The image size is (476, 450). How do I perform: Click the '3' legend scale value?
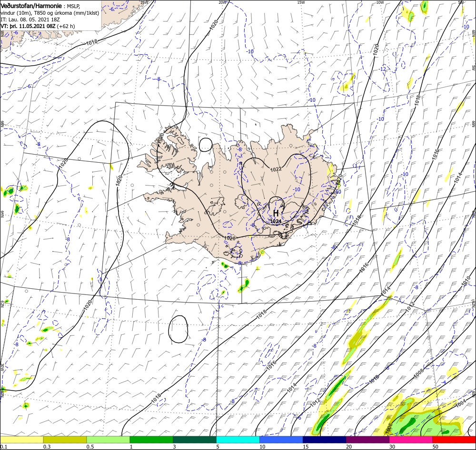175,447
